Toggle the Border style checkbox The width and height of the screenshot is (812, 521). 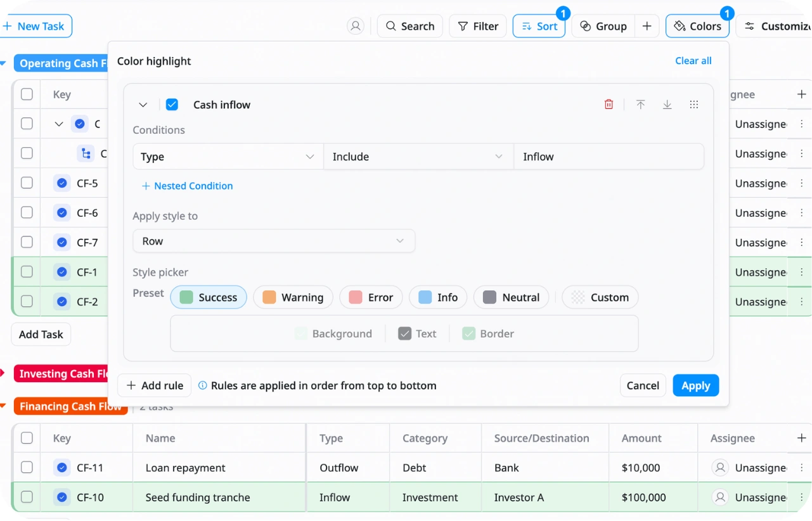point(468,333)
